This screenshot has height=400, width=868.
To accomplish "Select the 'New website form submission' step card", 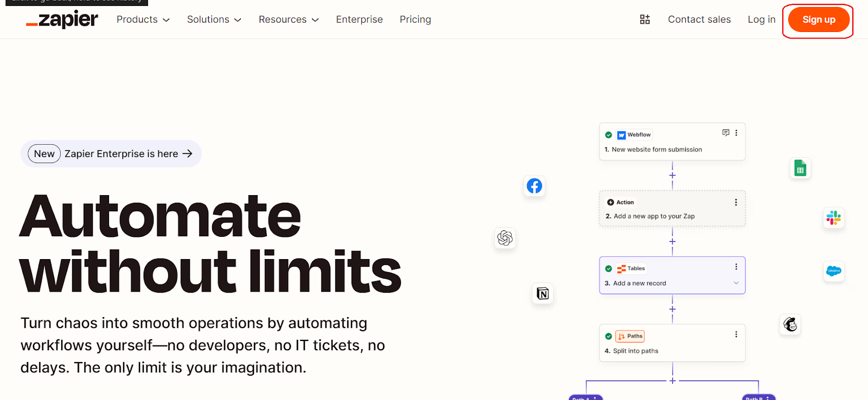I will [x=672, y=141].
